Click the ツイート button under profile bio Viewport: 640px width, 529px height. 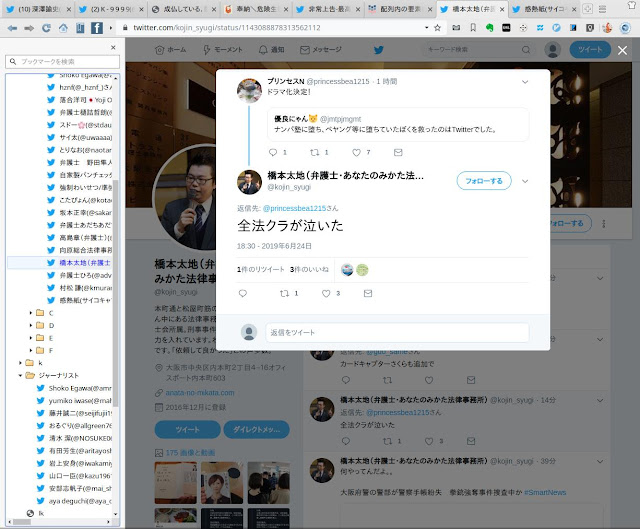coord(187,429)
